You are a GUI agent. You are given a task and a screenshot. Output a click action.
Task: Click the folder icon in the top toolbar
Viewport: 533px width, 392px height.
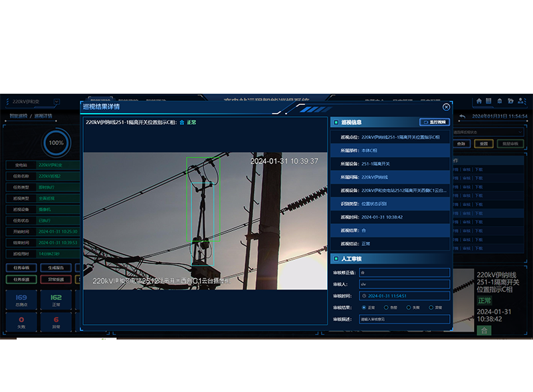[510, 101]
